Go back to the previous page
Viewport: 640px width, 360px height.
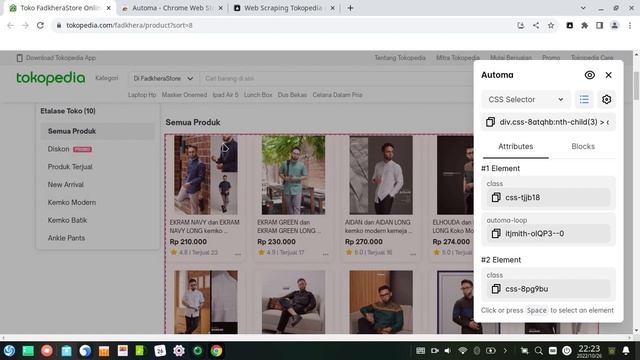click(x=10, y=25)
